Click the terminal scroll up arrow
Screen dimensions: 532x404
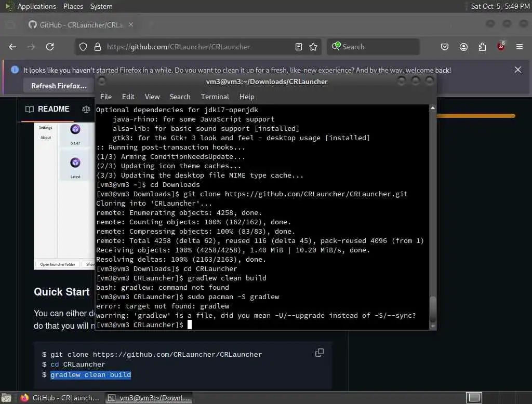tap(433, 108)
